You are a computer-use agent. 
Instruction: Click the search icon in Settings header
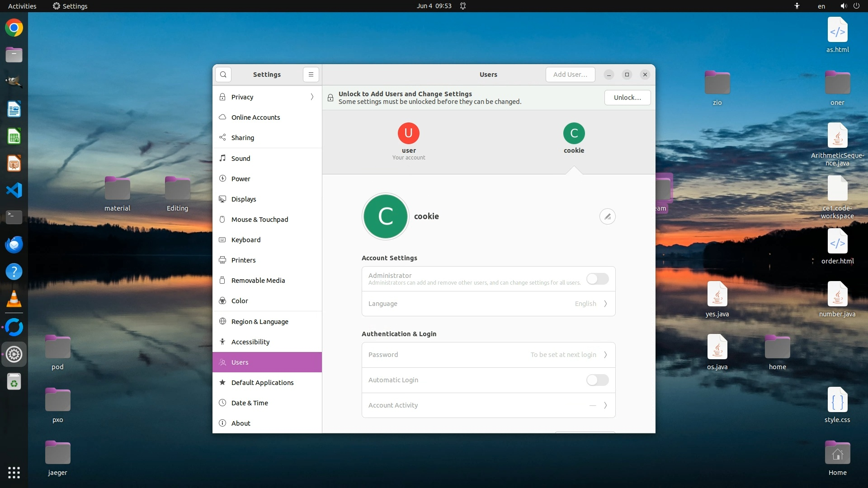[x=223, y=75]
